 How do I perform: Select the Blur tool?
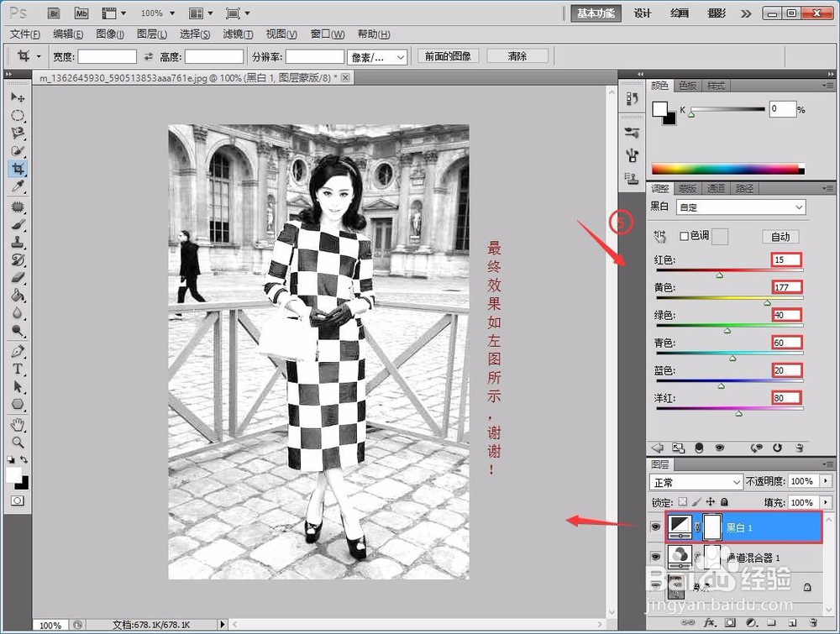[18, 312]
